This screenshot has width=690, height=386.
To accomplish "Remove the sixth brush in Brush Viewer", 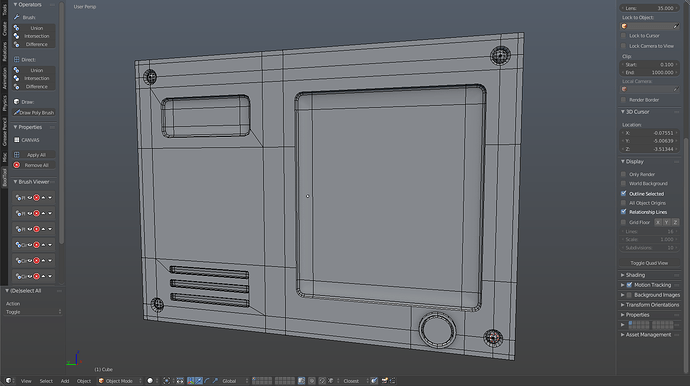I will (37, 276).
